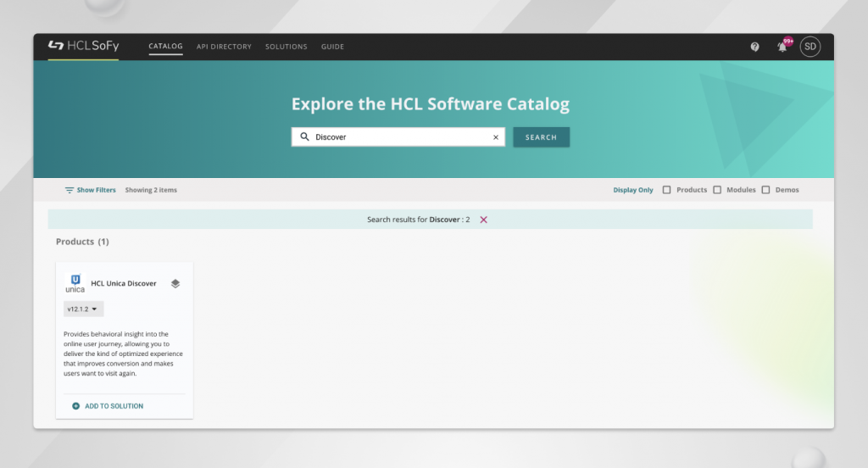Focus the catalog search field
This screenshot has height=468, width=868.
coord(398,136)
